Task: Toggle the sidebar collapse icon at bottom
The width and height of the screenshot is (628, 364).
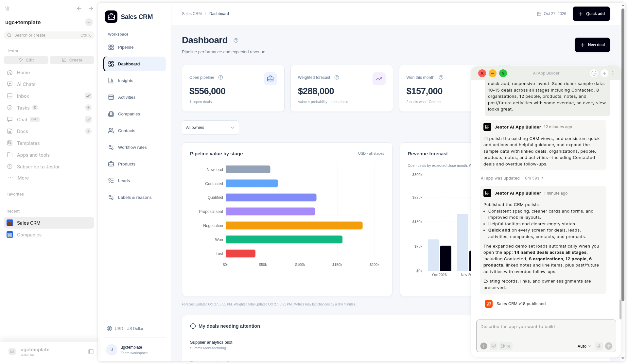Action: (x=91, y=352)
